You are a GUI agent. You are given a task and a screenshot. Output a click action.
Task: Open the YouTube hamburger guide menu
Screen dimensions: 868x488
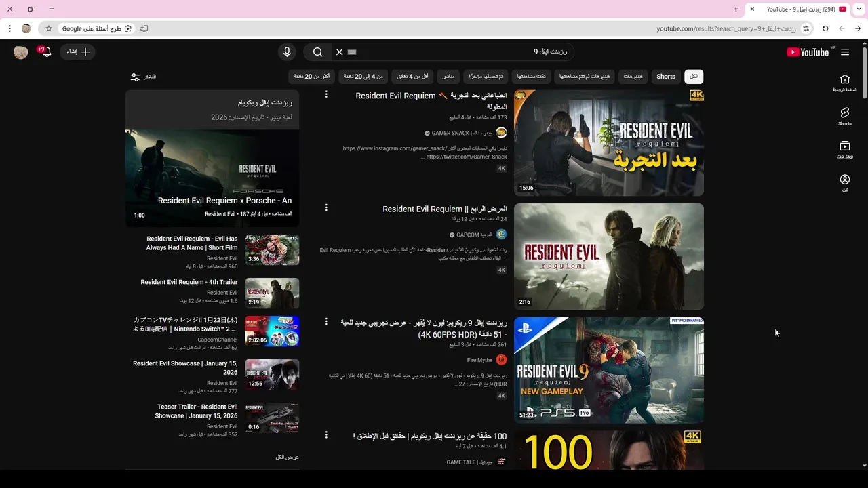tap(845, 52)
